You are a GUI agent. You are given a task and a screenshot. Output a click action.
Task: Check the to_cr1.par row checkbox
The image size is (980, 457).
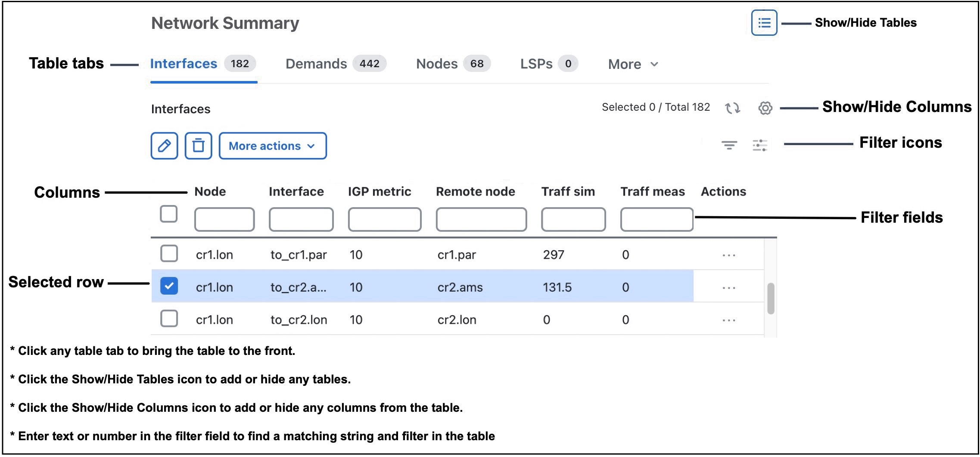[x=169, y=254]
